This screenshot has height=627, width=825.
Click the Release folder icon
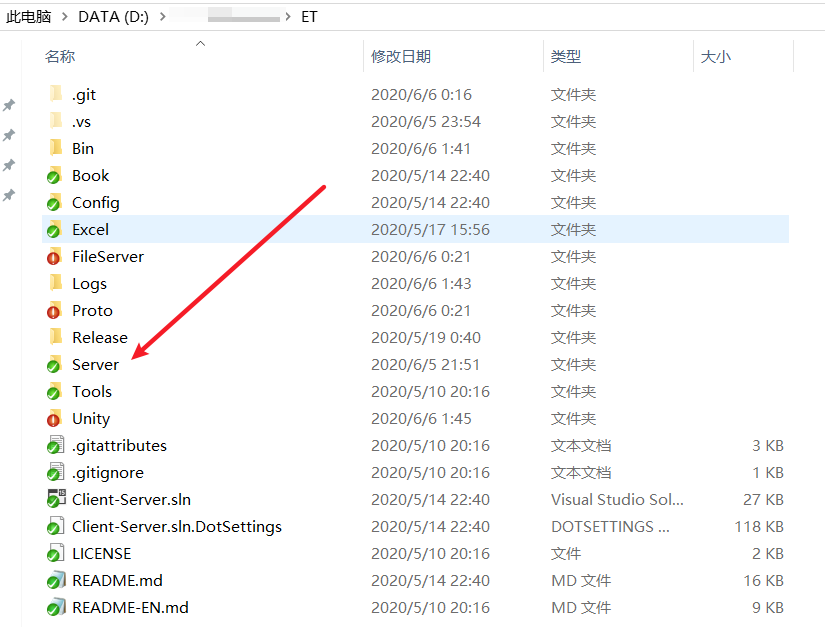(x=55, y=337)
